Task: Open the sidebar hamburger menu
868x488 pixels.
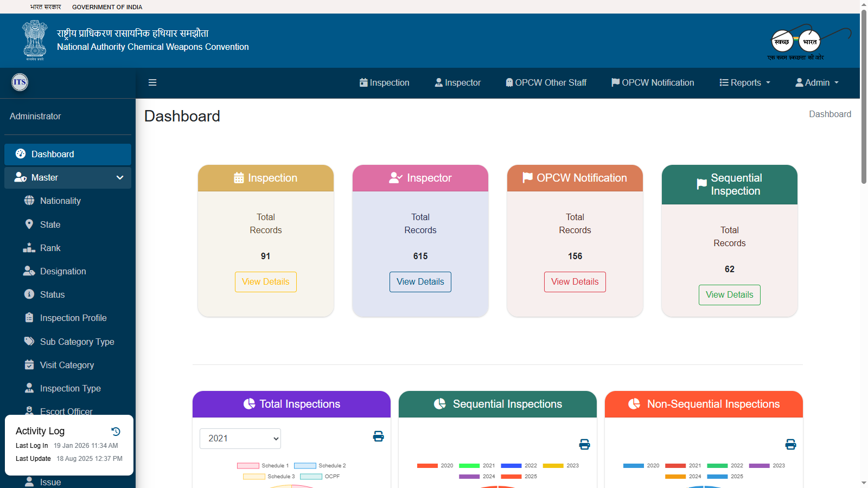Action: tap(152, 82)
